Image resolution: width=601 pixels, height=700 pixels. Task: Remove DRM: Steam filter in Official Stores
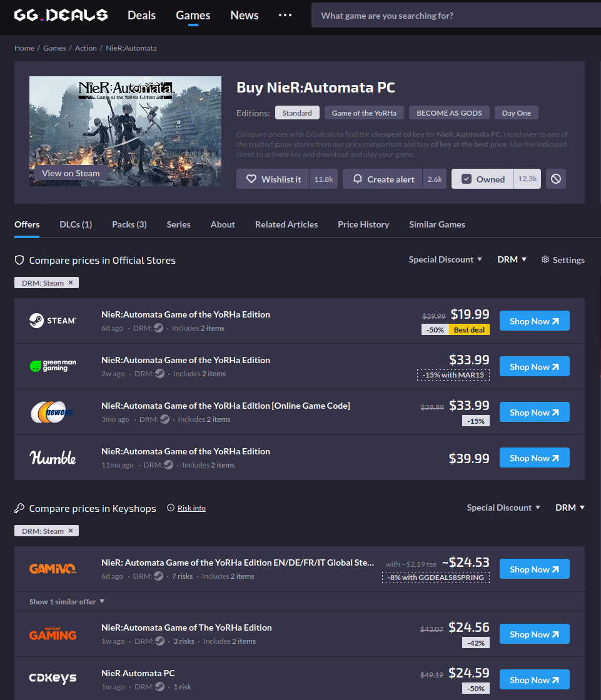pos(71,282)
